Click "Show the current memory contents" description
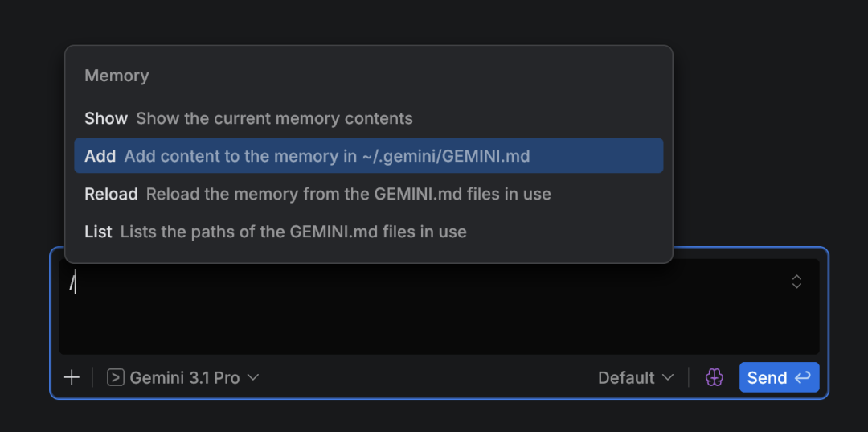The height and width of the screenshot is (432, 868). [x=274, y=118]
